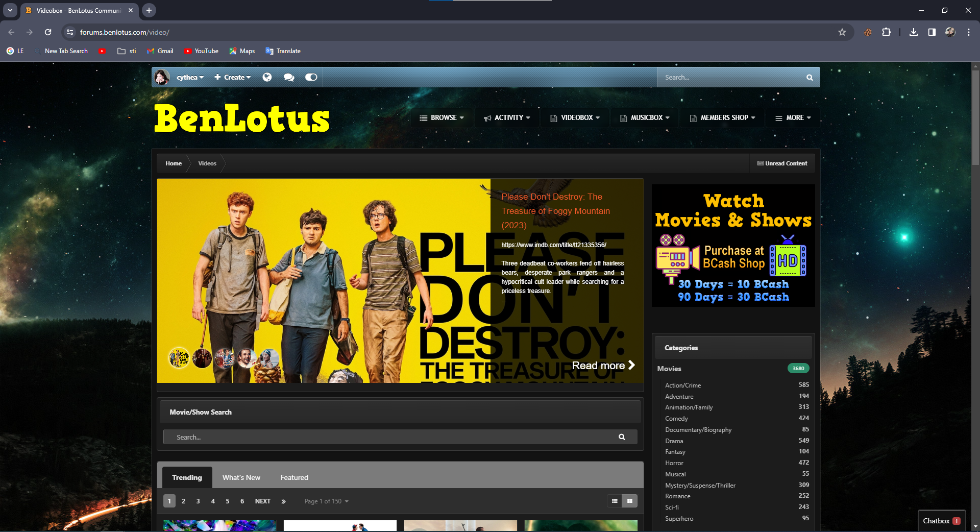Viewport: 980px width, 532px height.
Task: Click the BenLotus site logo
Action: click(x=242, y=118)
